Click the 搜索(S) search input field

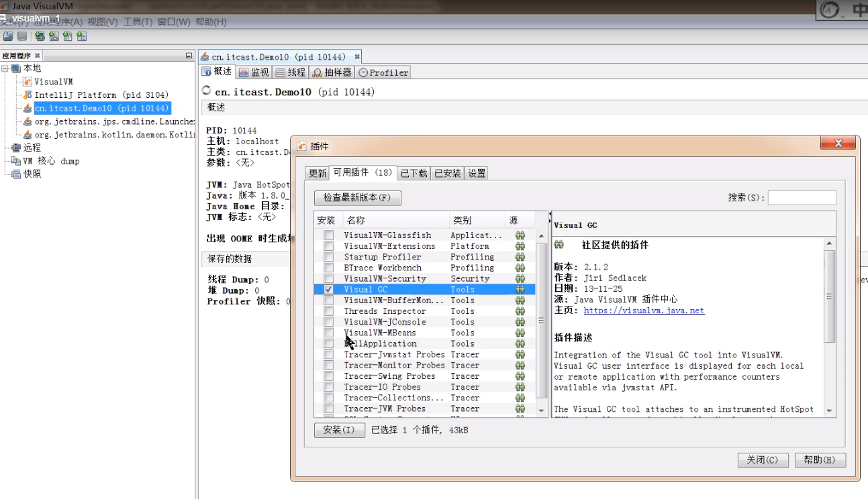[x=802, y=197]
